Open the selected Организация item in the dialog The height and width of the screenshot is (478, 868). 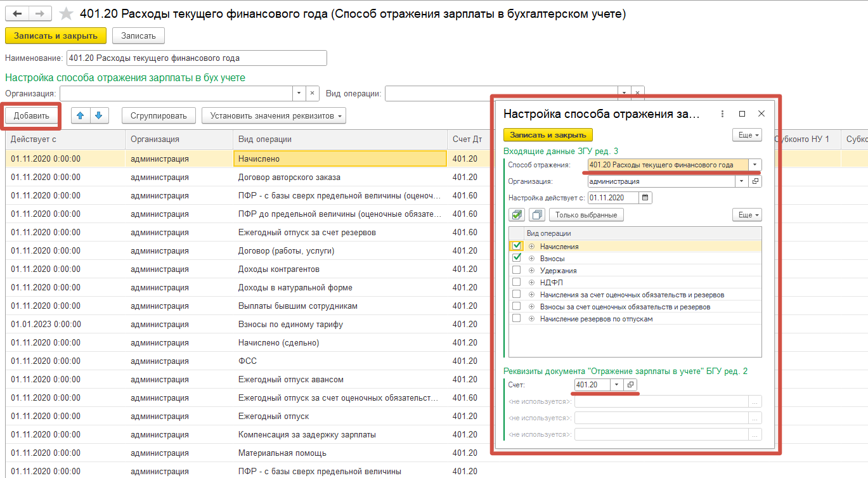click(x=756, y=181)
